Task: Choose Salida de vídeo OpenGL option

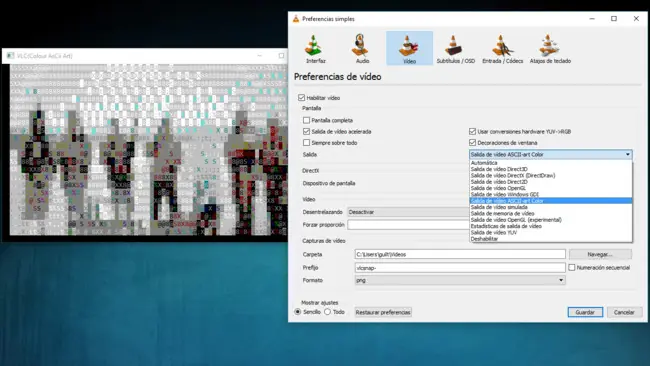Action: click(x=551, y=188)
